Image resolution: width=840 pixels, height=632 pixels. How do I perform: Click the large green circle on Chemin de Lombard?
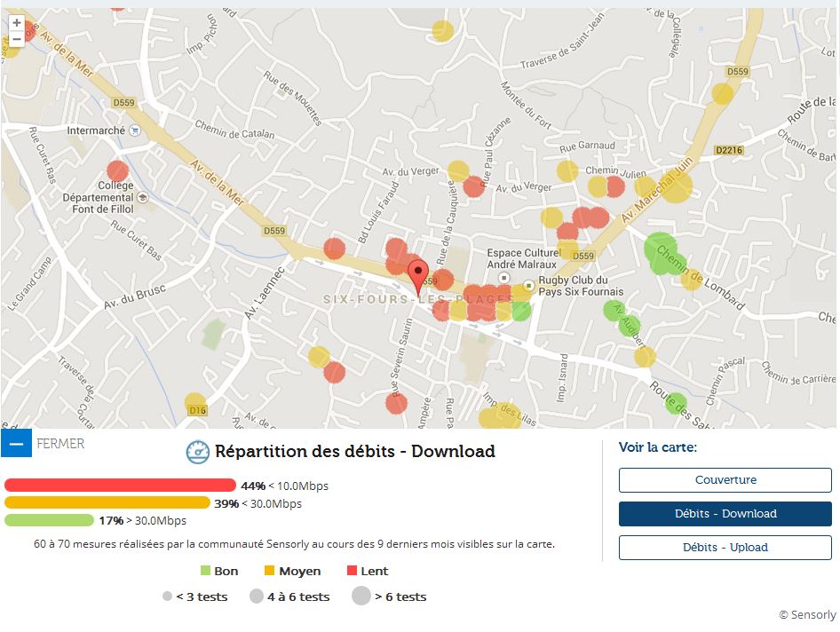pyautogui.click(x=660, y=249)
